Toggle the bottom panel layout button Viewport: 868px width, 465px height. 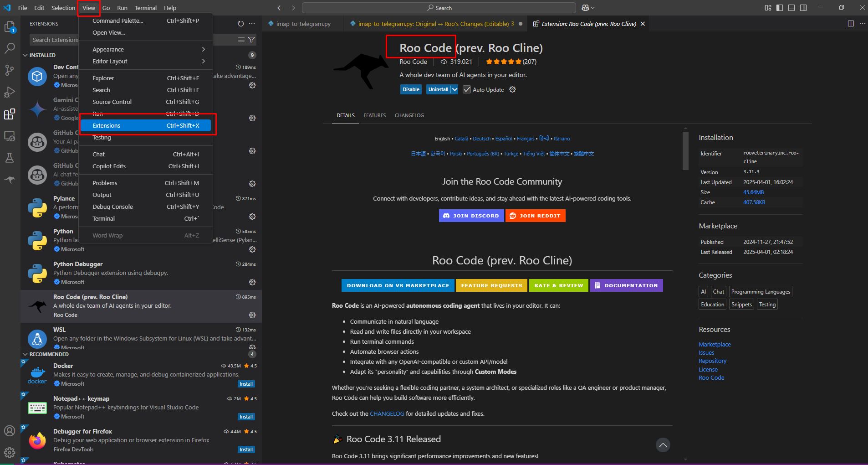pos(791,8)
